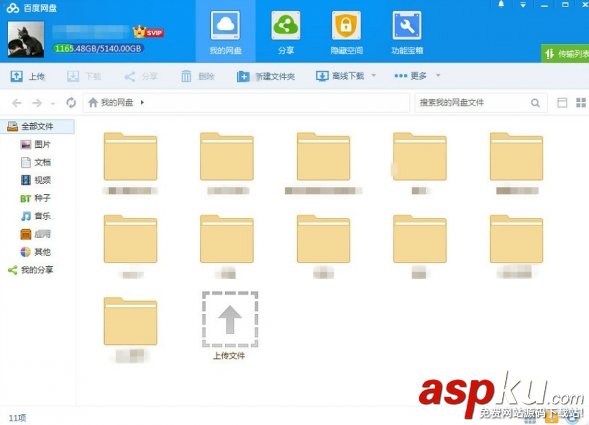Switch to list view layout

tap(562, 103)
